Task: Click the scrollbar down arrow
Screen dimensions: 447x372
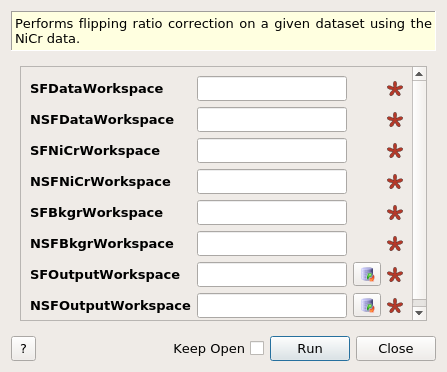Action: pos(419,313)
